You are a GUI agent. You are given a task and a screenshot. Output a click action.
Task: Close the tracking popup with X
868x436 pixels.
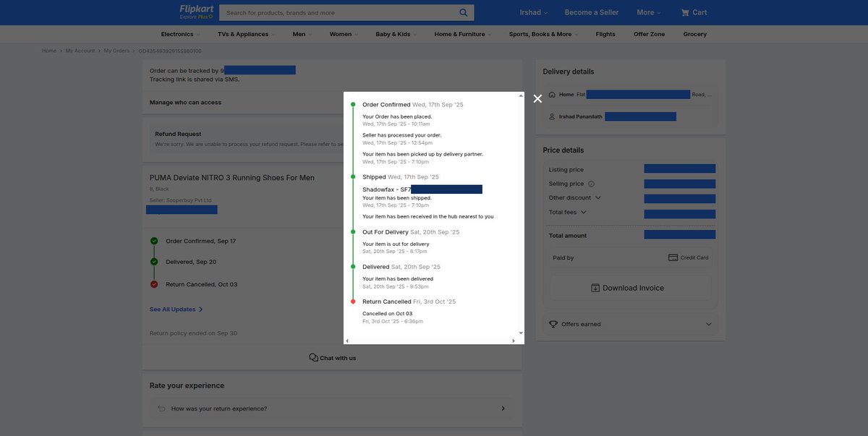coord(537,98)
